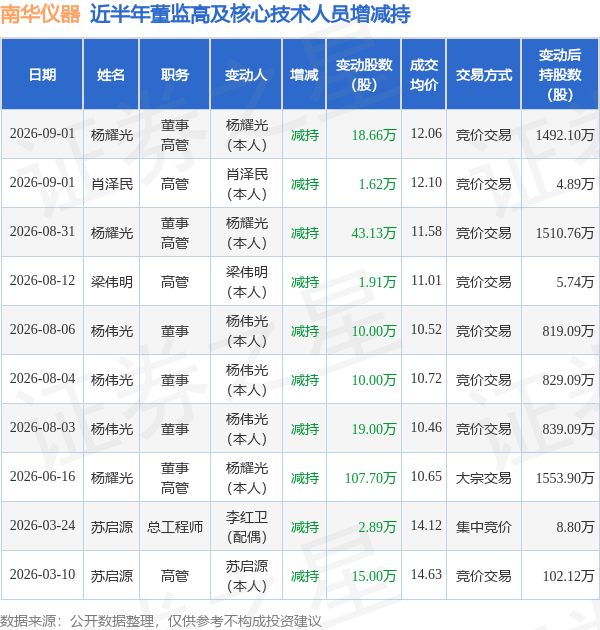Click the 2026-09-01 date cell for 杨耀光
Screen dimensions: 600x630
click(42, 133)
